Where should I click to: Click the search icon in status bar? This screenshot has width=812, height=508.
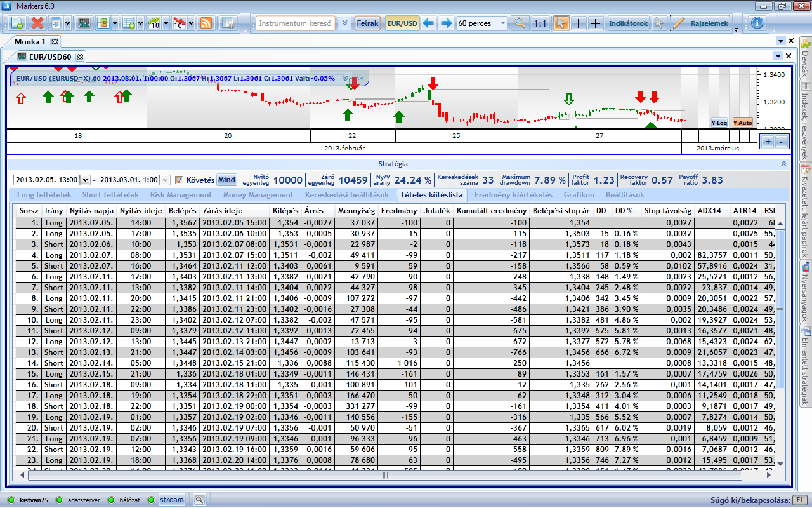200,500
